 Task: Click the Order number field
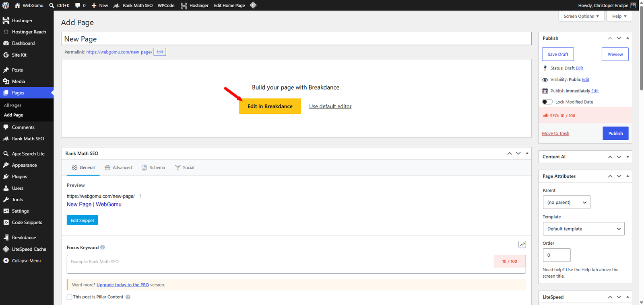556,255
